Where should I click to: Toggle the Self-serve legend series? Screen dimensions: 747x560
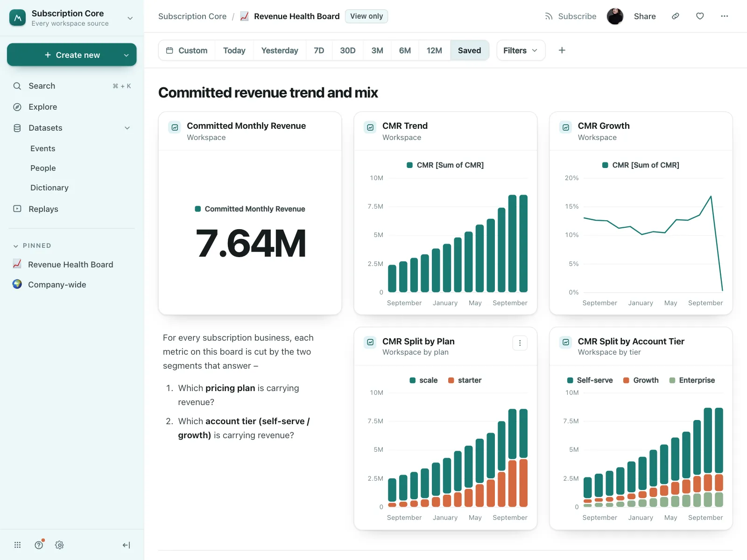pos(590,380)
